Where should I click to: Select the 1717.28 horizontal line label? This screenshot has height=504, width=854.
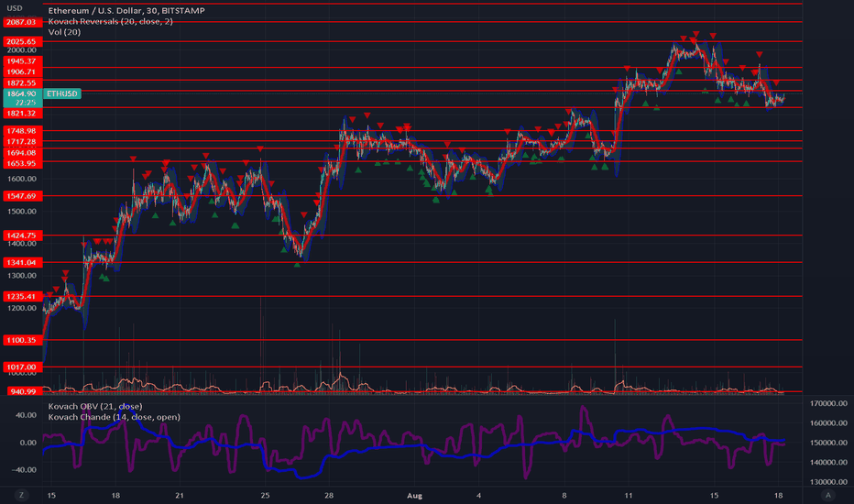[22, 142]
